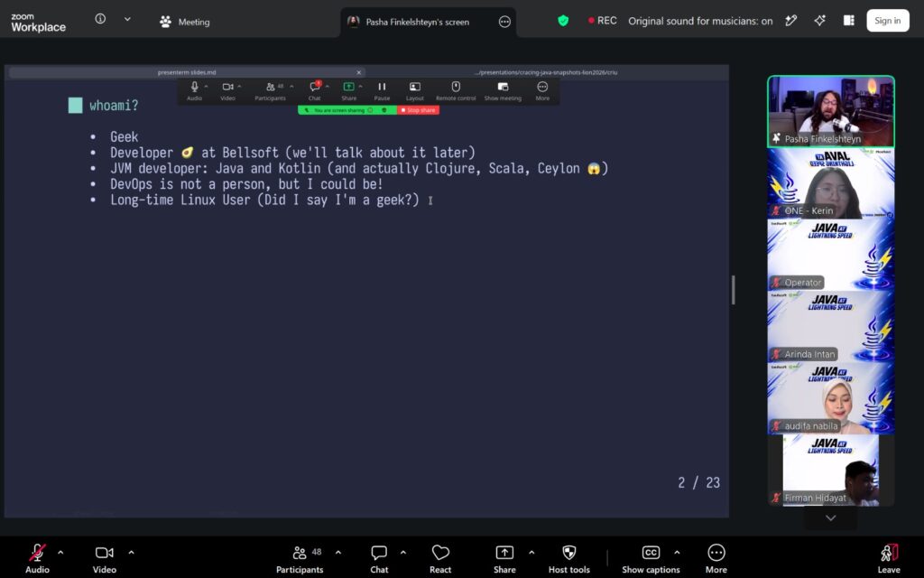Click the panel resize handle beside shared screen
Viewport: 924px width, 578px height.
click(733, 290)
